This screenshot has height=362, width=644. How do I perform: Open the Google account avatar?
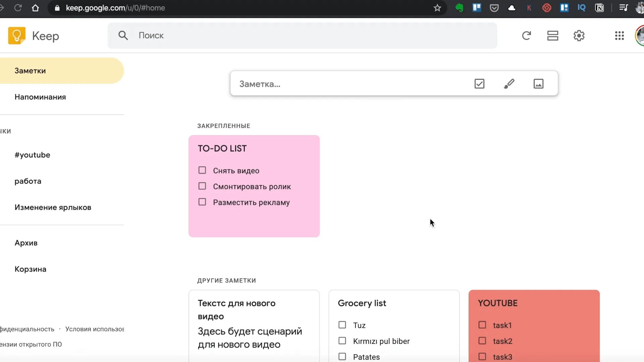click(x=640, y=36)
